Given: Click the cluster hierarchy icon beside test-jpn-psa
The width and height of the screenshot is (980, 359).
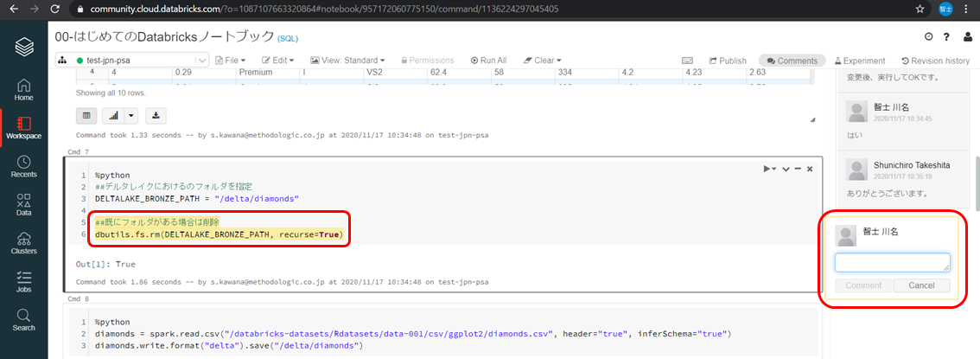Looking at the screenshot, I should (62, 61).
